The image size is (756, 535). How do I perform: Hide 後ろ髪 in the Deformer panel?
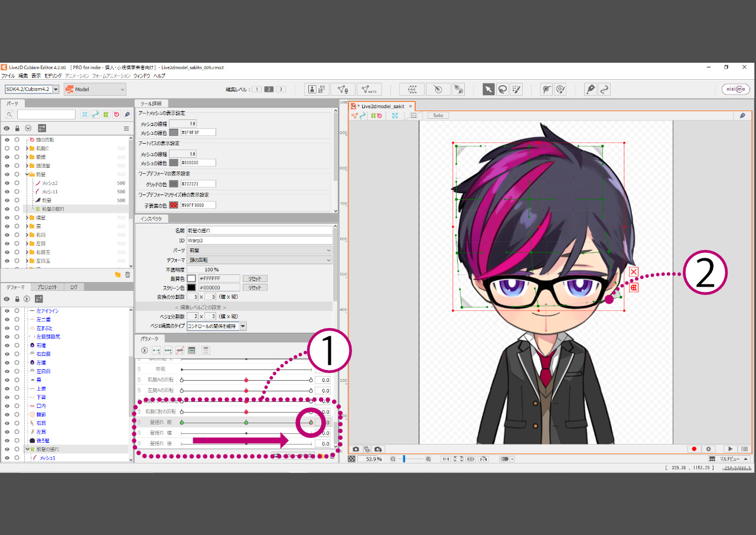pos(7,440)
